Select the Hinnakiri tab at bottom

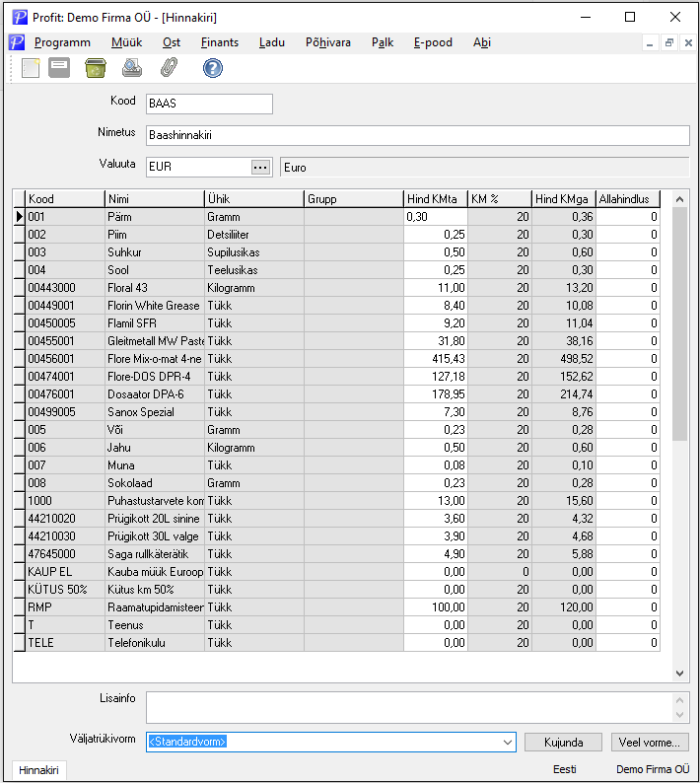tap(39, 770)
